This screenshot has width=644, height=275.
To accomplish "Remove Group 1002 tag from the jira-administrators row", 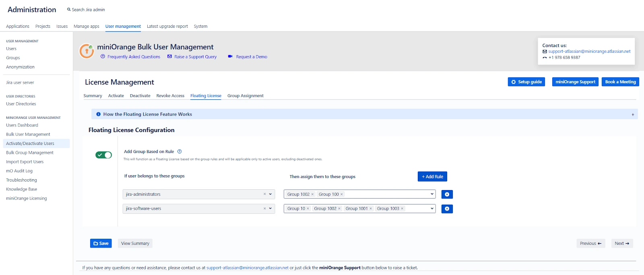I will pos(312,194).
